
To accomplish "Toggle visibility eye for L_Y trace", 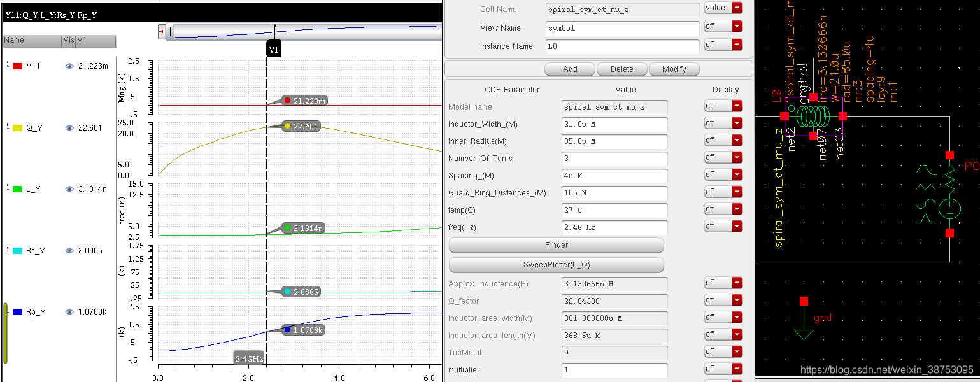I will pyautogui.click(x=69, y=189).
